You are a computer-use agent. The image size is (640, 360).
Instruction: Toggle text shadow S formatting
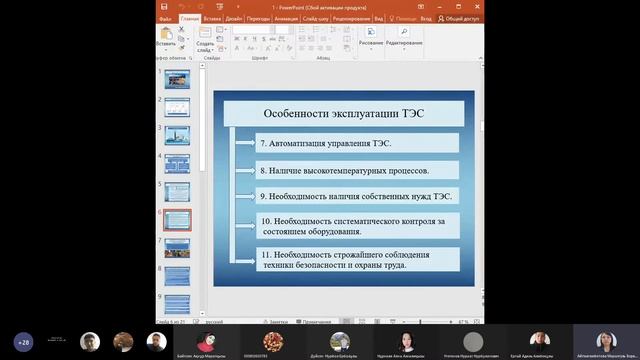point(264,39)
